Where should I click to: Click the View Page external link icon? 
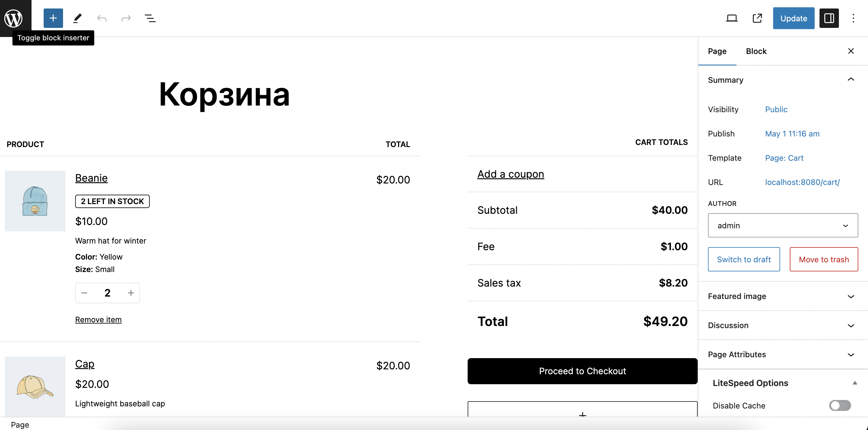point(757,18)
